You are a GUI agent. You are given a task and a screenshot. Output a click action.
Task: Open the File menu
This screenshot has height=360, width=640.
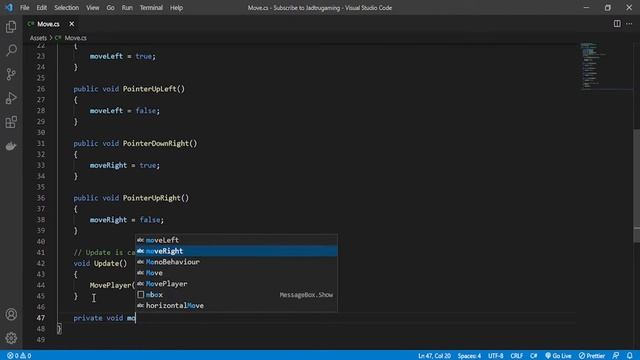(24, 8)
